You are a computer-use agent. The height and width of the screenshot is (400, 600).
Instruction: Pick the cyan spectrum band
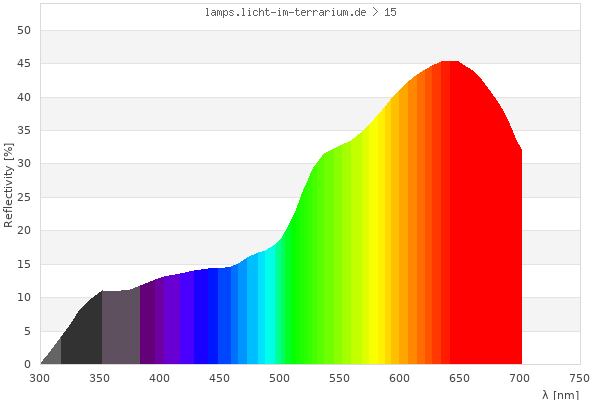coord(267,310)
